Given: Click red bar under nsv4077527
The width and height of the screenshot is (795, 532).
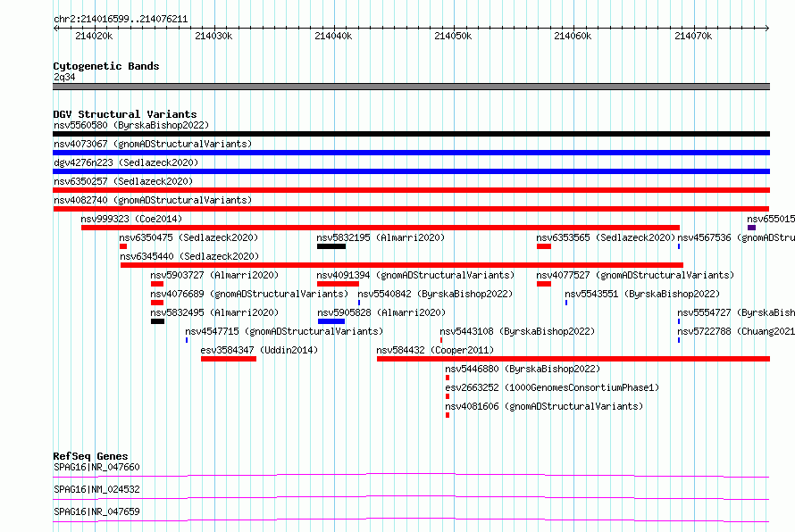Looking at the screenshot, I should point(544,284).
